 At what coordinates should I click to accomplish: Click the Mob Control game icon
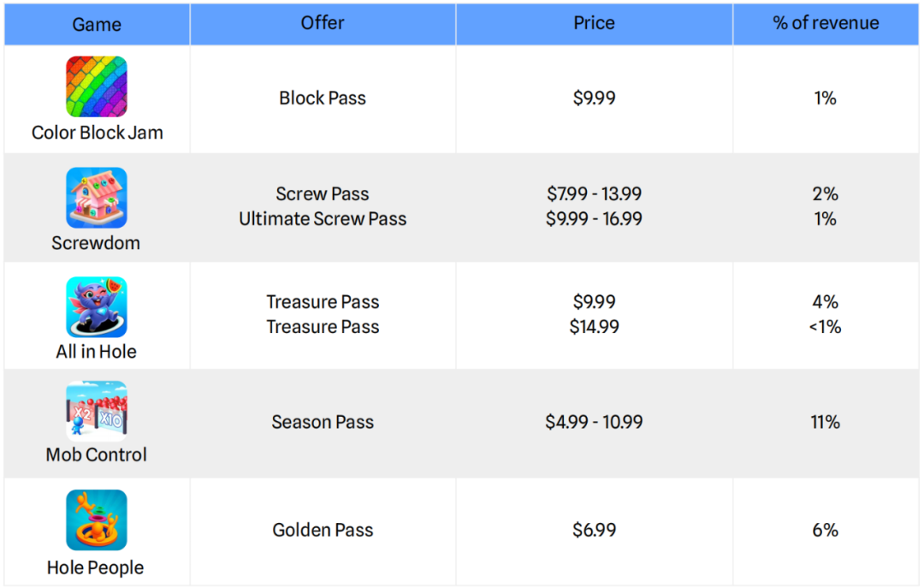click(97, 412)
